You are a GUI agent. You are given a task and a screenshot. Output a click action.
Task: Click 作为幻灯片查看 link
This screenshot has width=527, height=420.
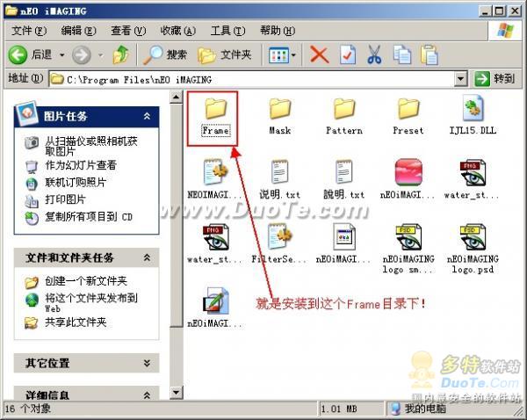click(x=81, y=165)
